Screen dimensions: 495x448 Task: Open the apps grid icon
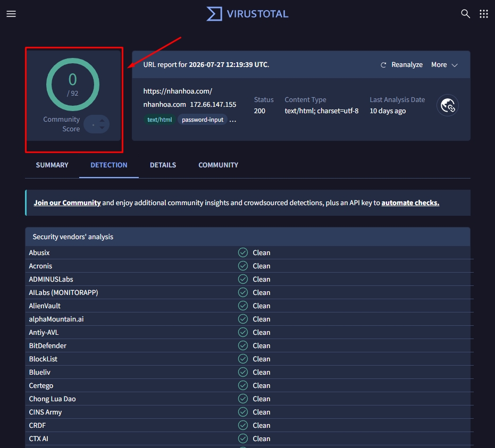484,14
